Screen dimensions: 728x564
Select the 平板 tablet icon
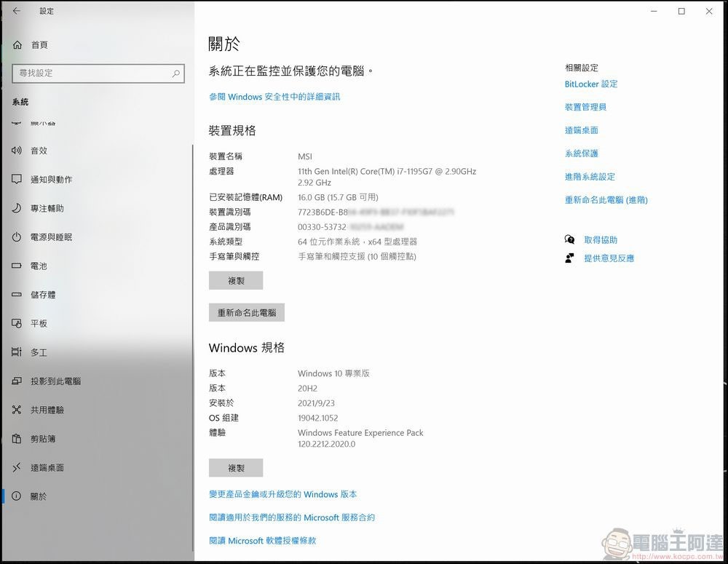pyautogui.click(x=17, y=324)
